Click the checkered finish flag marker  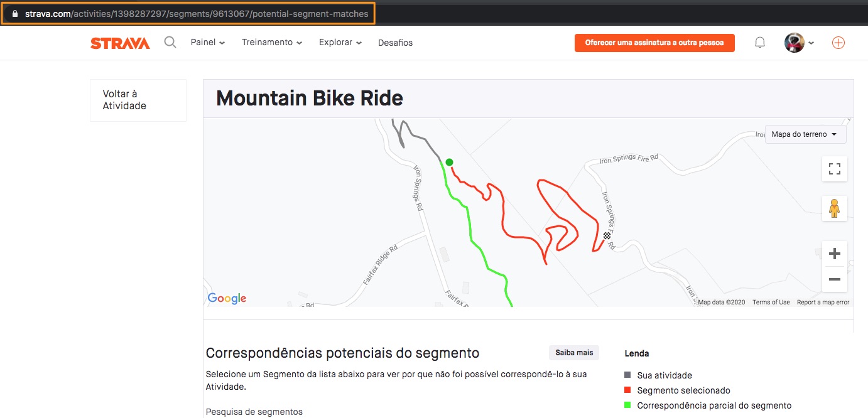point(607,236)
